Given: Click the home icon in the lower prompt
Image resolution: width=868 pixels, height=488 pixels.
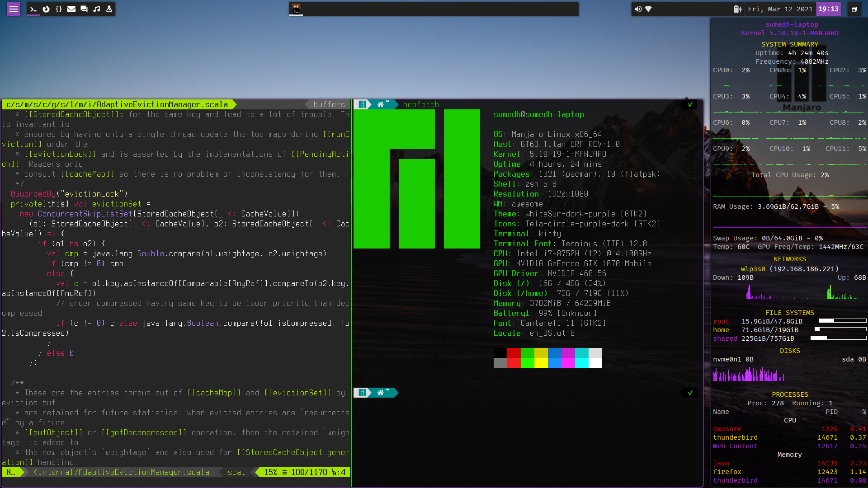Looking at the screenshot, I should [381, 393].
